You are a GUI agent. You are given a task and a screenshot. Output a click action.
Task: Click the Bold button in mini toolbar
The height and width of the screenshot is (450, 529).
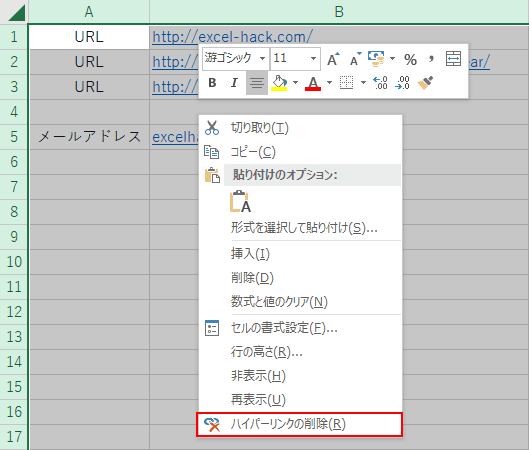pyautogui.click(x=212, y=83)
